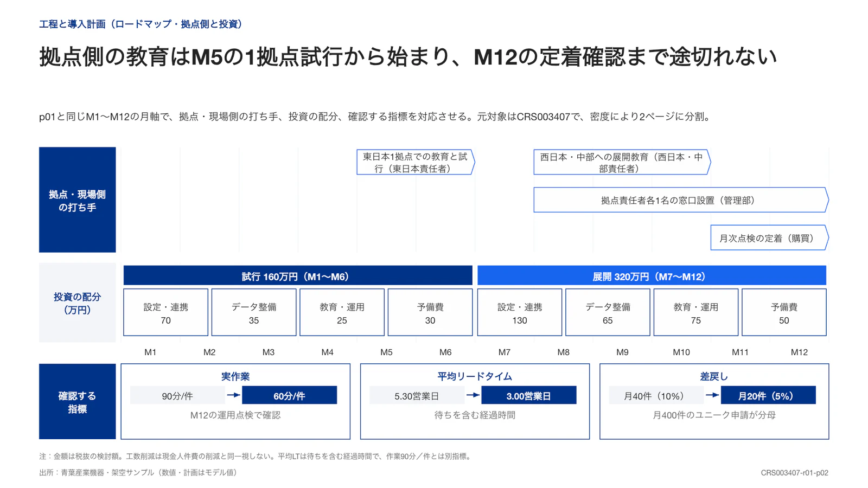Click the 拠点責任者各1名の窓口設置 bar

coord(681,200)
